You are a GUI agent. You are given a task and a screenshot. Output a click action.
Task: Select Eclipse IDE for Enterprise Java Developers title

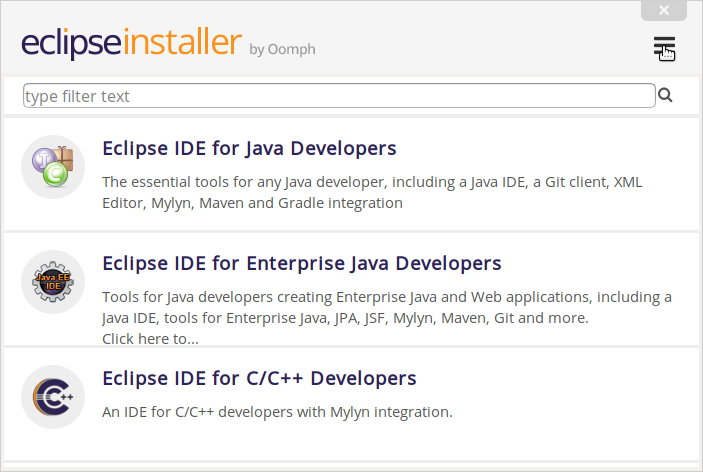tap(302, 264)
